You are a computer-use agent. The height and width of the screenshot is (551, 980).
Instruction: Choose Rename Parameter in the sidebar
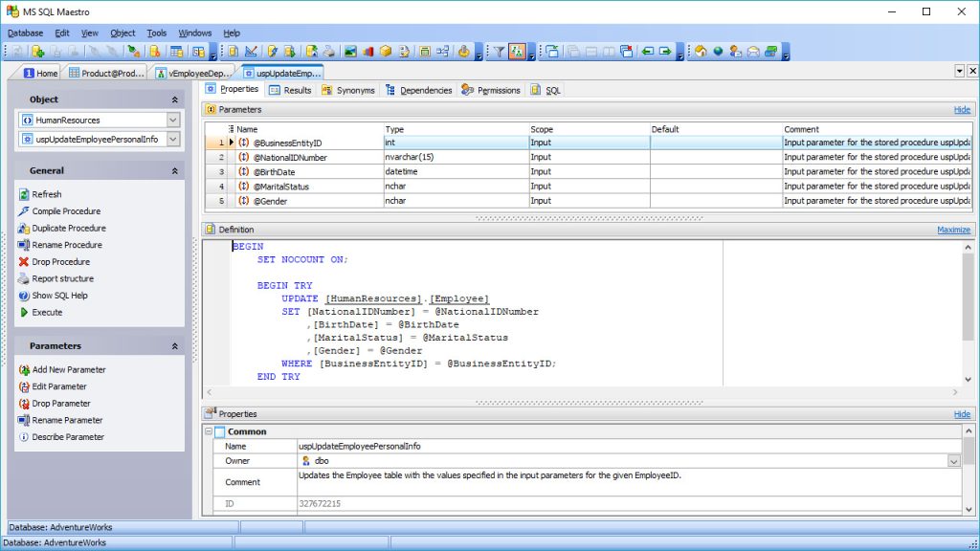(68, 419)
